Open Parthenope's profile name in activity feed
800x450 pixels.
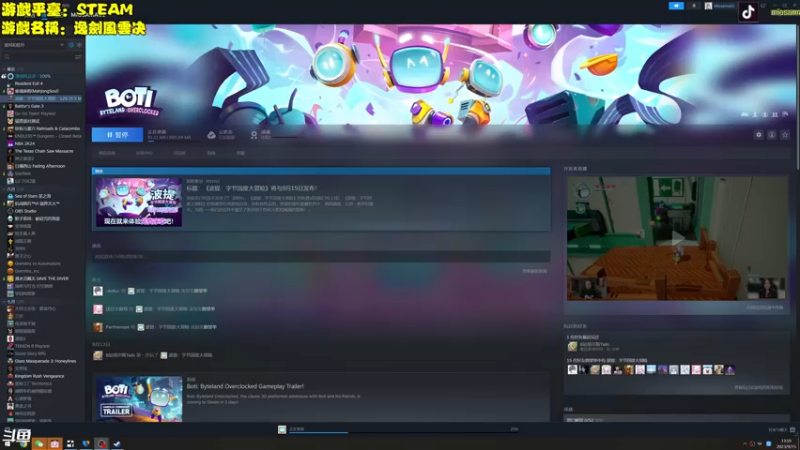pos(117,327)
